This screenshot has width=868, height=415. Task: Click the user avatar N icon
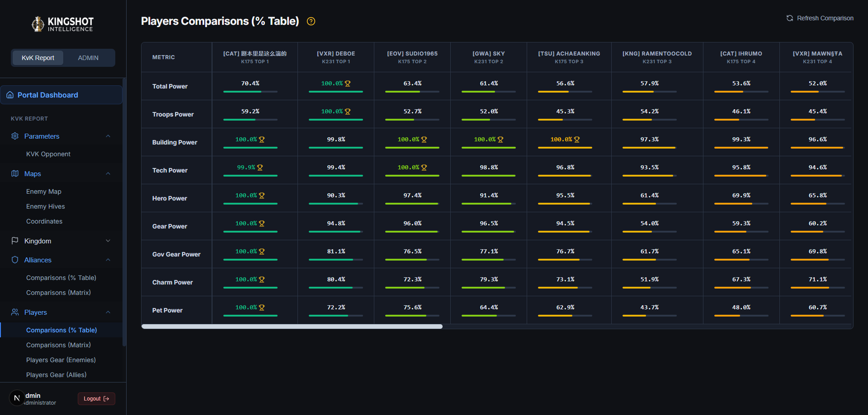pos(17,398)
